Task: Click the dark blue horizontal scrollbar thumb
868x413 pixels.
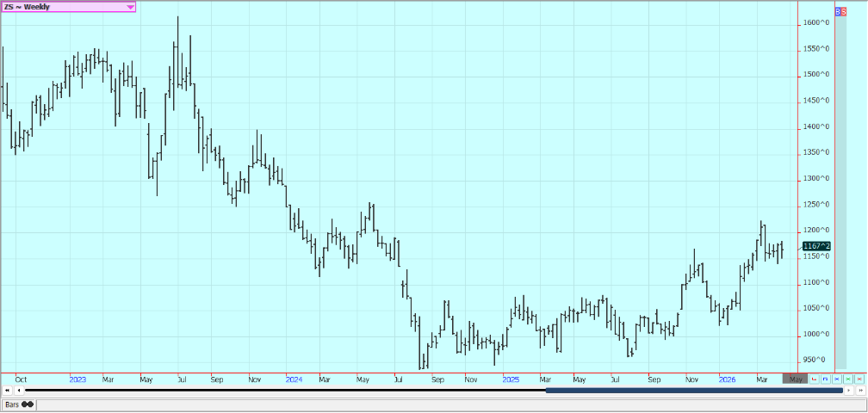Action: point(693,391)
